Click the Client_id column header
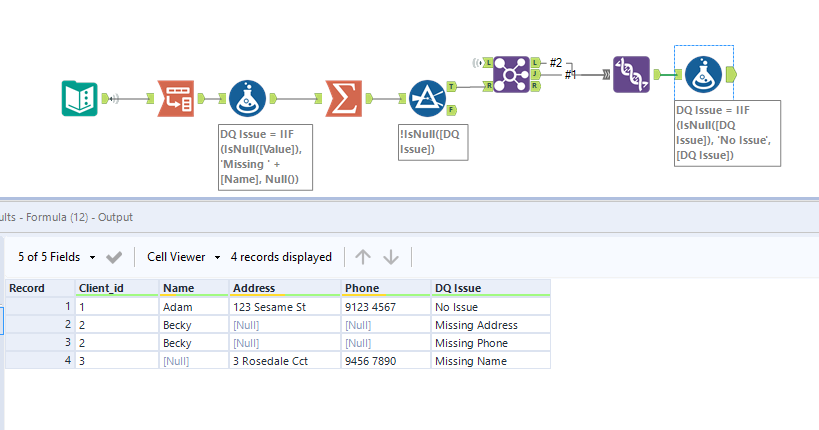This screenshot has height=430, width=819. [x=116, y=288]
